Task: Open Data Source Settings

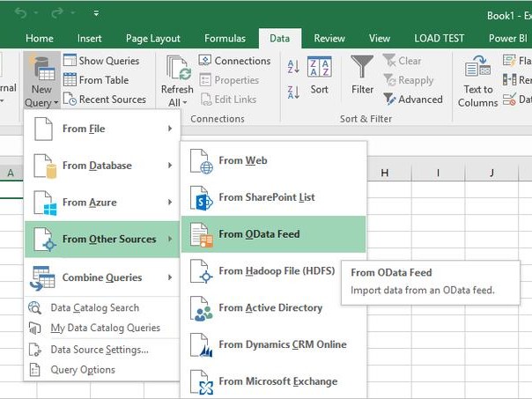Action: pyautogui.click(x=102, y=350)
